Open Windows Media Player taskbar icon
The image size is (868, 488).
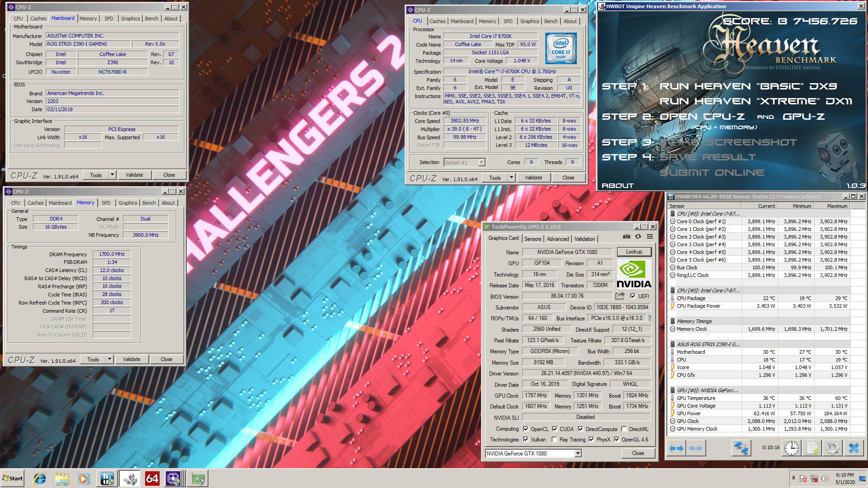pos(84,479)
